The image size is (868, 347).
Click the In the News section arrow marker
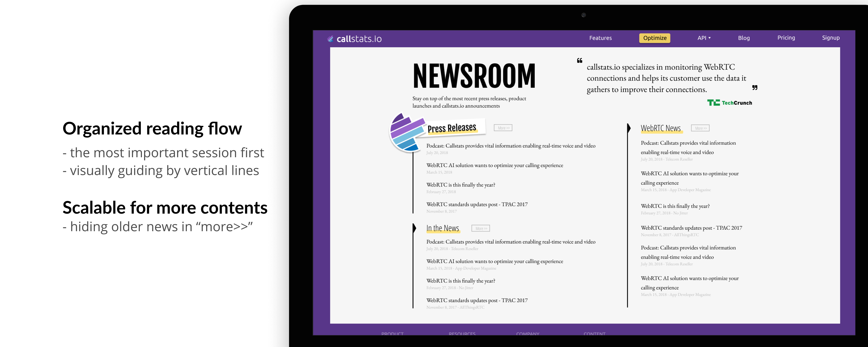[414, 228]
